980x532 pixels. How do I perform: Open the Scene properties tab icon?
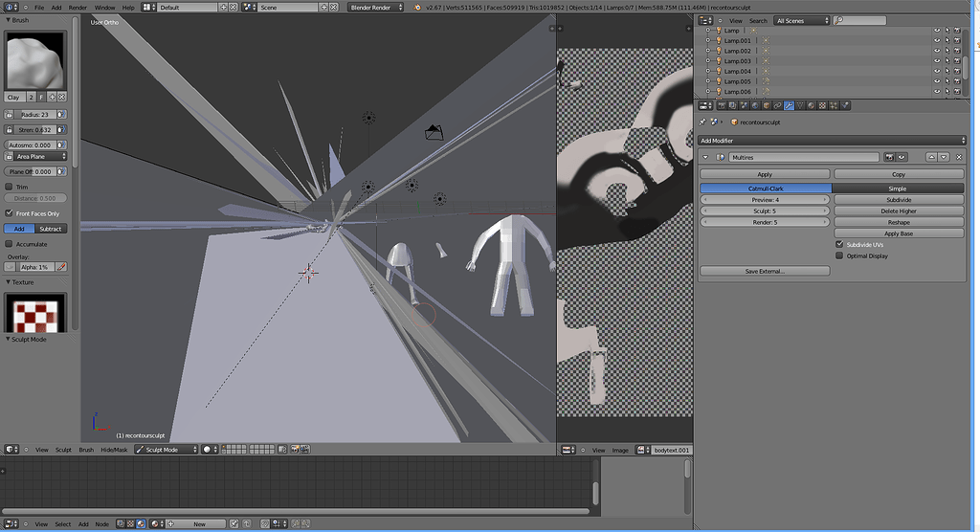[x=744, y=105]
